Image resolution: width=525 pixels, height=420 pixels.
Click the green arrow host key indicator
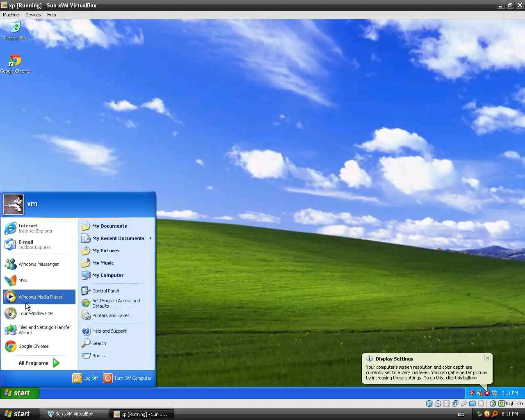click(x=501, y=404)
